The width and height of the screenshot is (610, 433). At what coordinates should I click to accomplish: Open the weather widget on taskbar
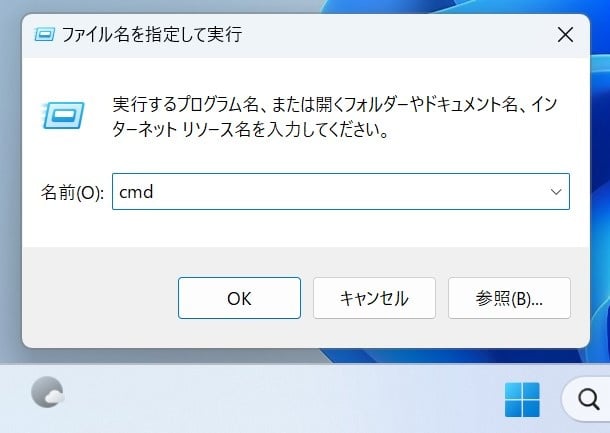(47, 392)
